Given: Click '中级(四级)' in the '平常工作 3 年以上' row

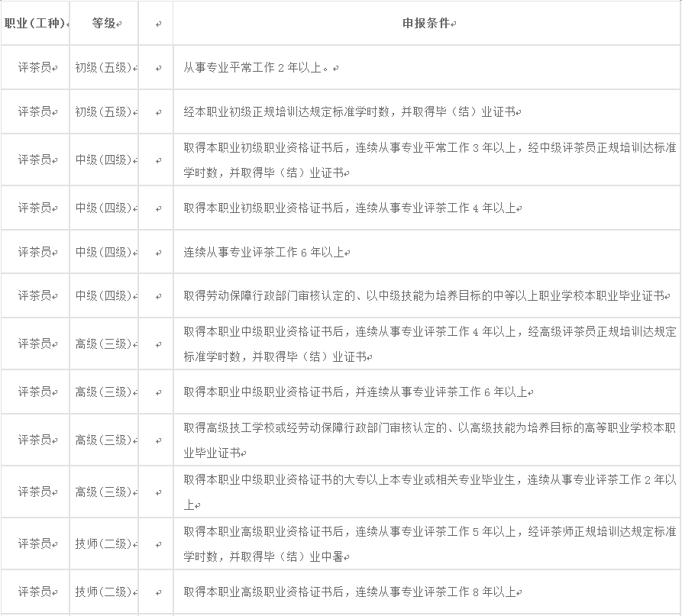Looking at the screenshot, I should pyautogui.click(x=104, y=160).
